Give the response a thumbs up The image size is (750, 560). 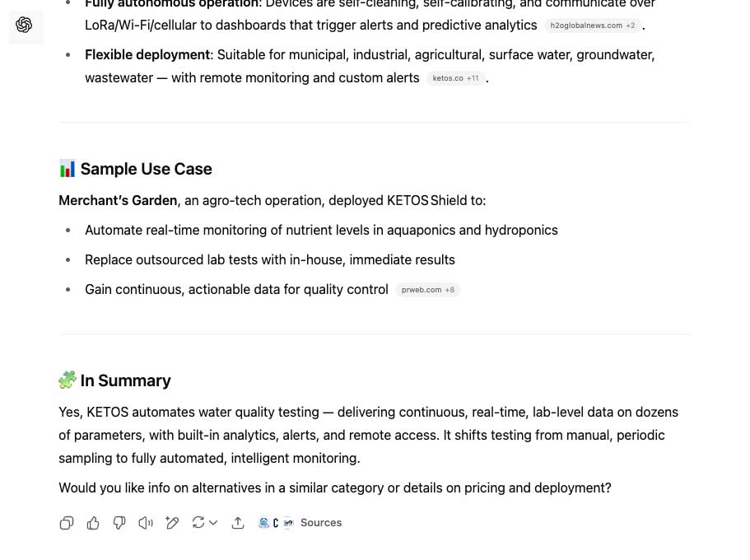pos(93,523)
